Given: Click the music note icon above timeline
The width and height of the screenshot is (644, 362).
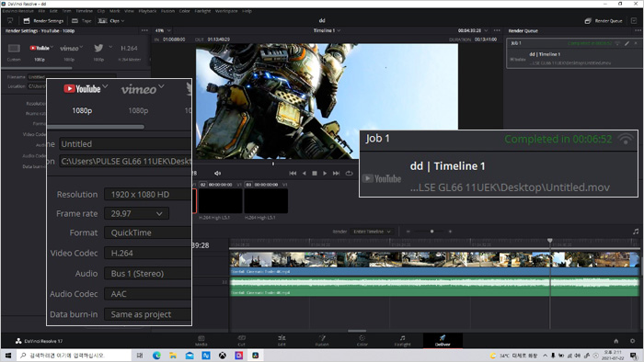Looking at the screenshot, I should click(x=636, y=232).
